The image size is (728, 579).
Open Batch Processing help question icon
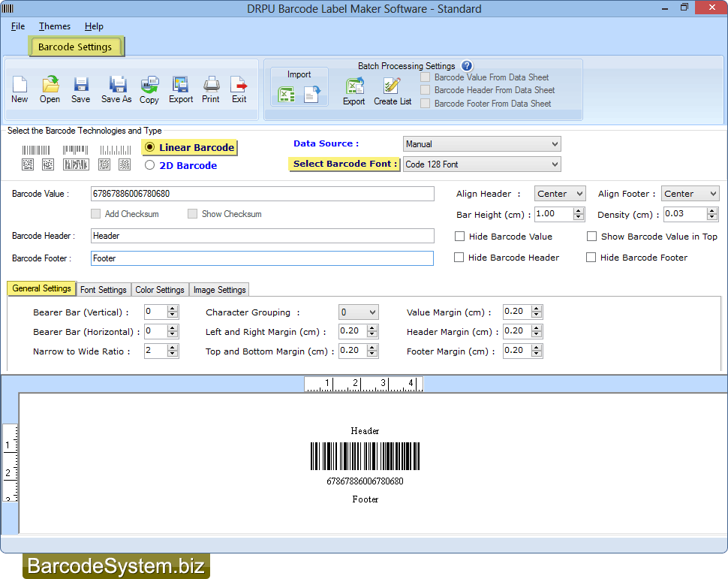click(467, 66)
